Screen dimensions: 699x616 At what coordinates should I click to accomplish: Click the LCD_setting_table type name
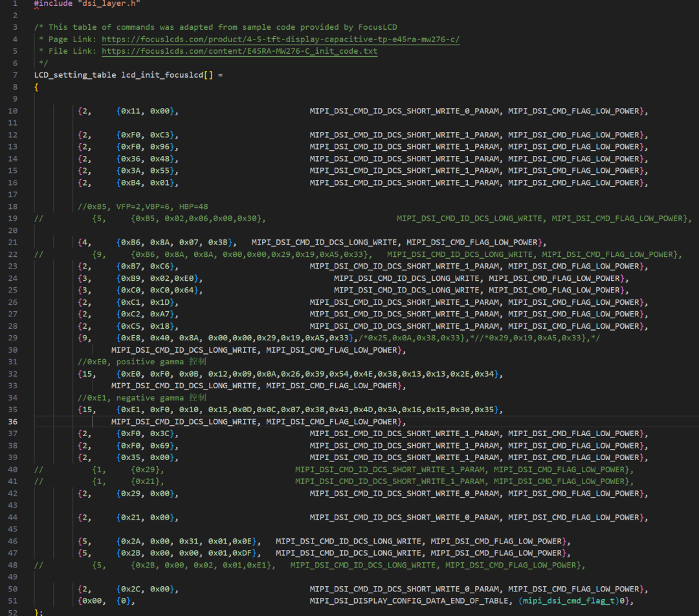click(75, 75)
